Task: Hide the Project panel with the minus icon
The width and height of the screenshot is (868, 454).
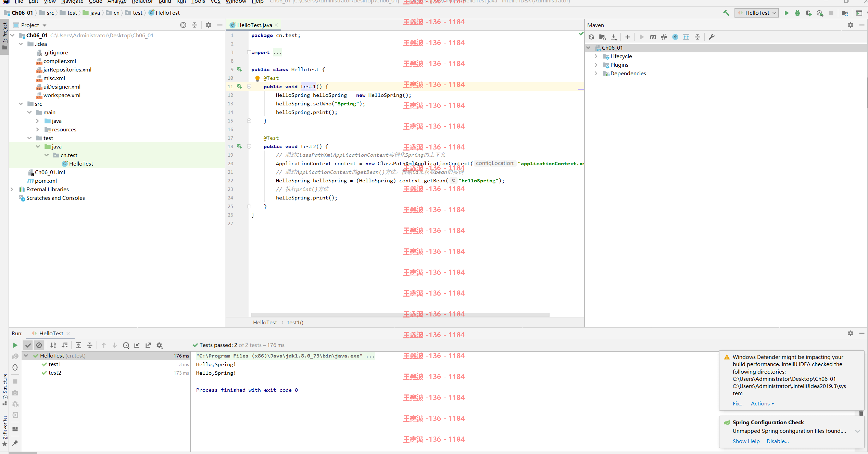Action: [x=220, y=25]
